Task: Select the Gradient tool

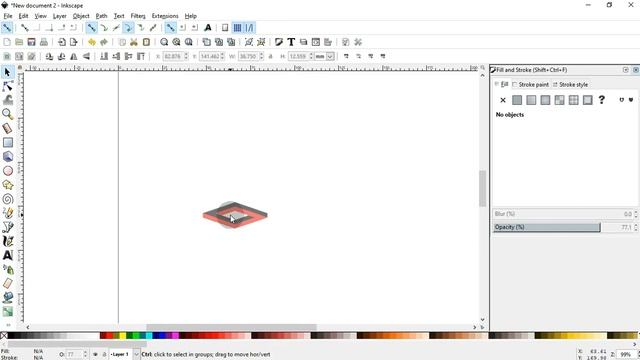Action: coord(7,311)
